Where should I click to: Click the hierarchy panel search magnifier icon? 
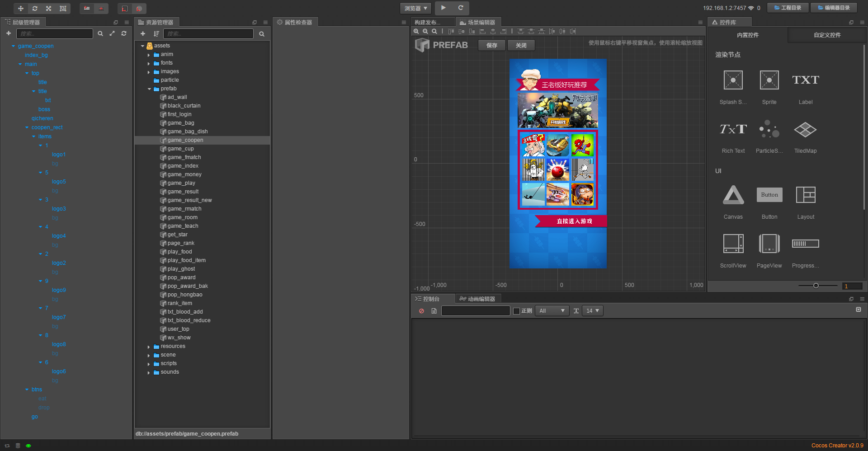100,33
